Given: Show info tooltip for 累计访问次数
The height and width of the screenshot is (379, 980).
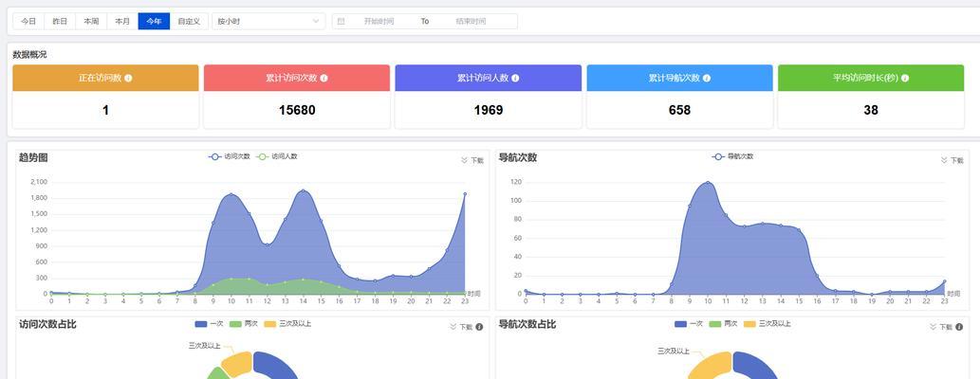Looking at the screenshot, I should click(324, 78).
